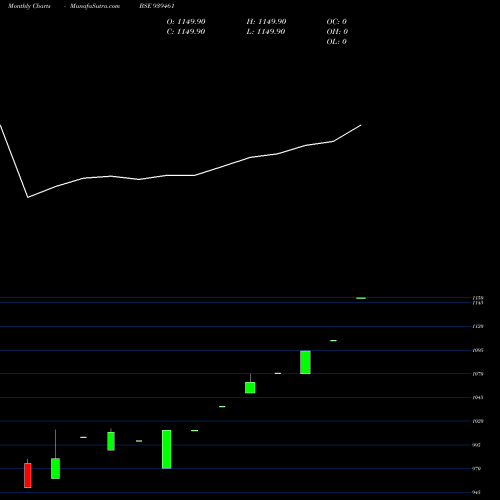This screenshot has width=500, height=500.
Task: Click the 1045 price axis label
Action: [x=478, y=398]
